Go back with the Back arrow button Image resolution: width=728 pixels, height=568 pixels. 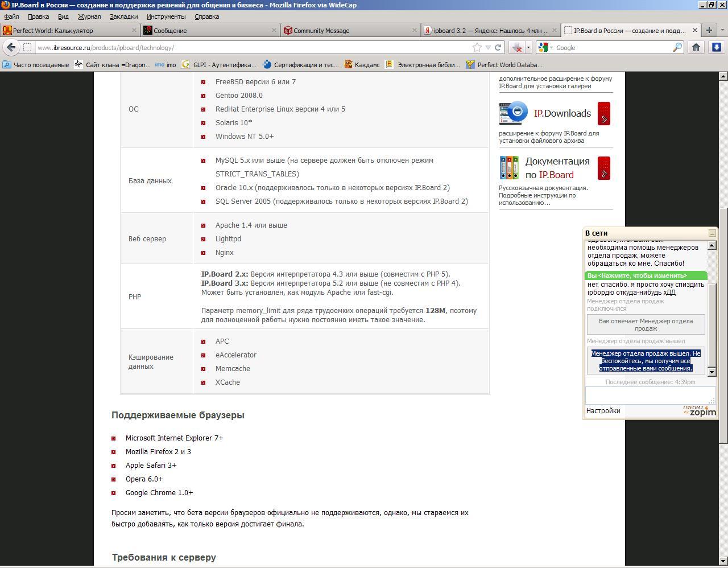[x=11, y=48]
